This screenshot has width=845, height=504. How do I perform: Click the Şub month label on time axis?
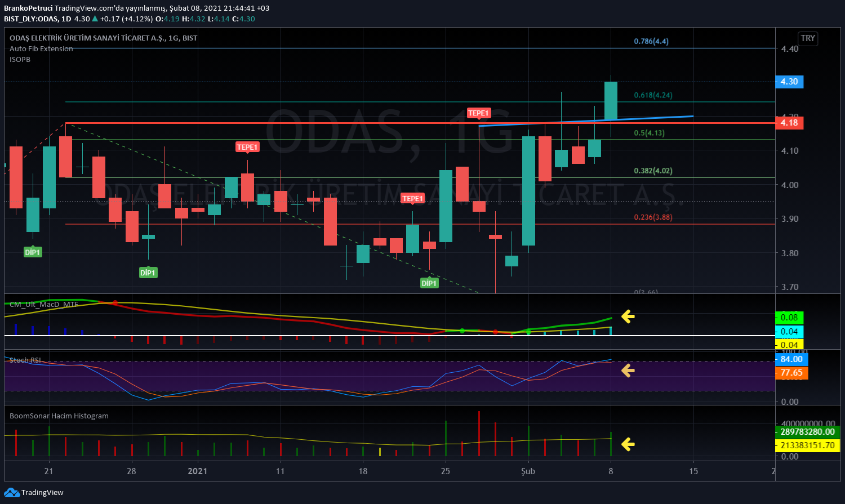[x=528, y=471]
